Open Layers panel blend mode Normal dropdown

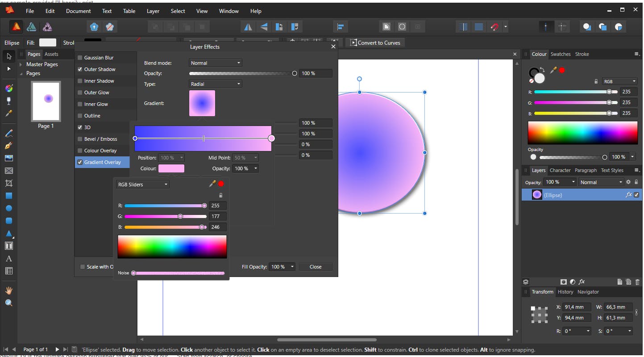[601, 182]
